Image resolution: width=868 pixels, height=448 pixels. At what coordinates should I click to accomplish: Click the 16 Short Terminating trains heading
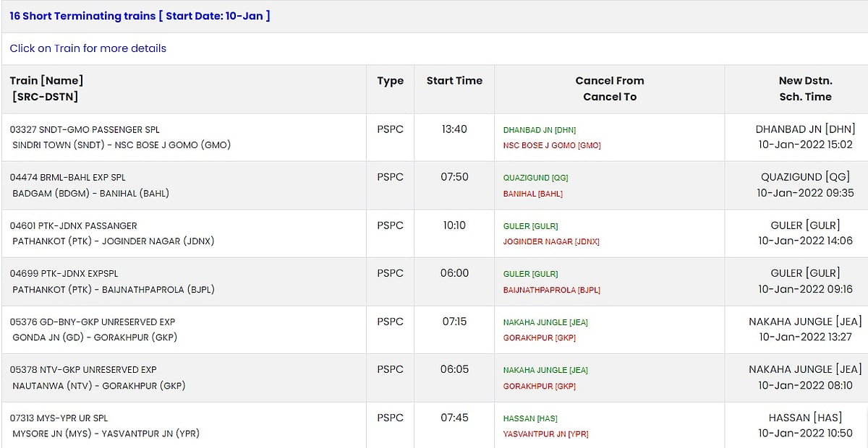tap(140, 15)
